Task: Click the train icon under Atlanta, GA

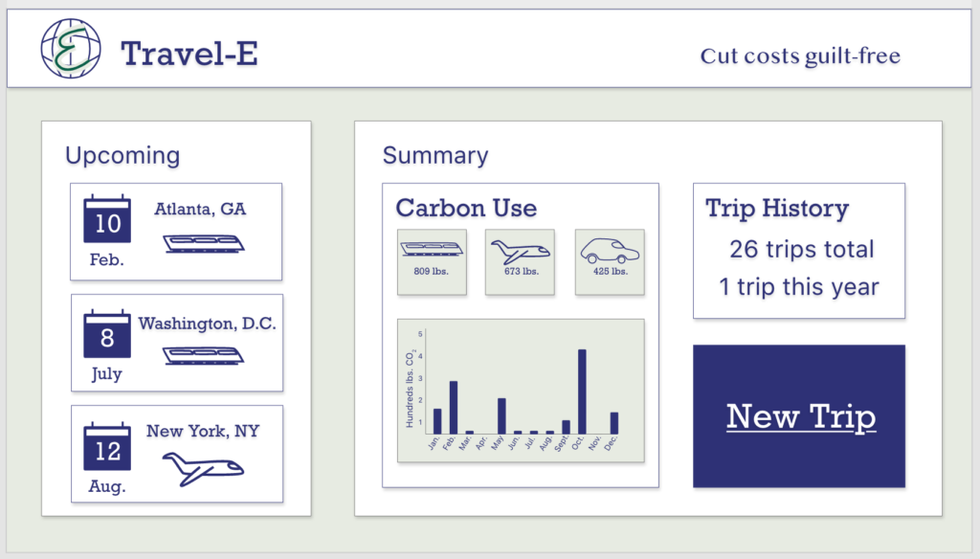Action: tap(204, 243)
